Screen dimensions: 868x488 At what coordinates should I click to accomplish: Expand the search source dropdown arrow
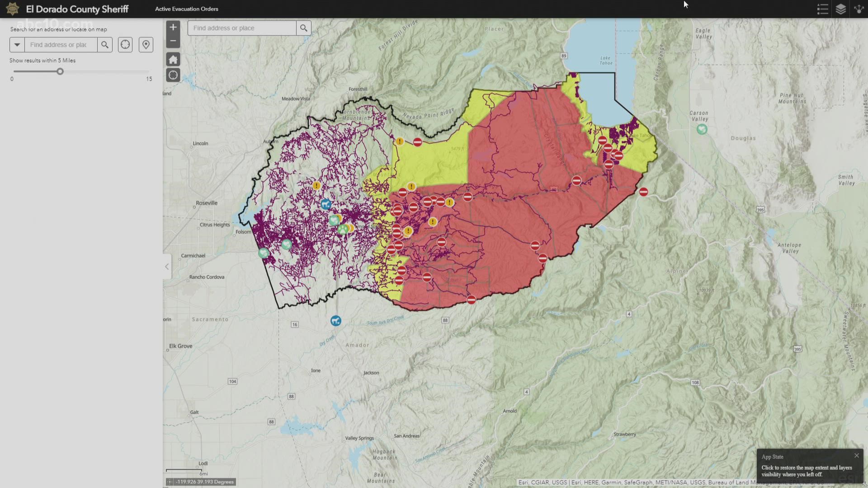point(17,45)
